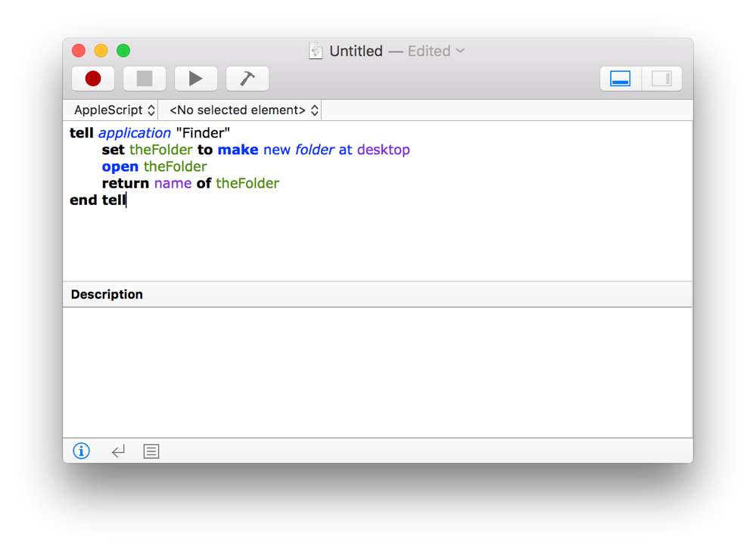Click the italic "folder" class word
The height and width of the screenshot is (555, 756).
coord(314,150)
